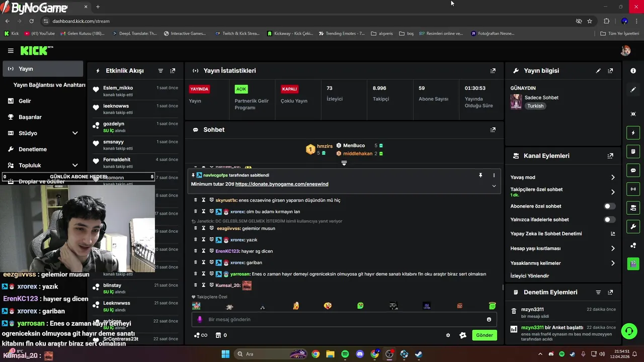Image resolution: width=644 pixels, height=362 pixels.
Task: Toggle Abonelere özel sohbet switch
Action: click(609, 206)
